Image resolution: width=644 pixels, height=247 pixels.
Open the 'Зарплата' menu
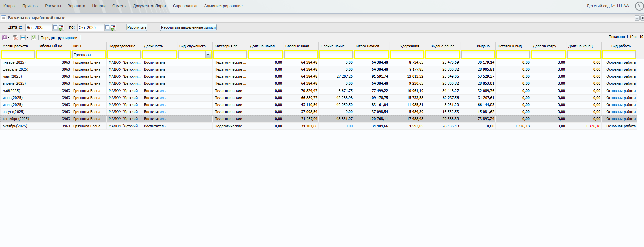point(76,6)
